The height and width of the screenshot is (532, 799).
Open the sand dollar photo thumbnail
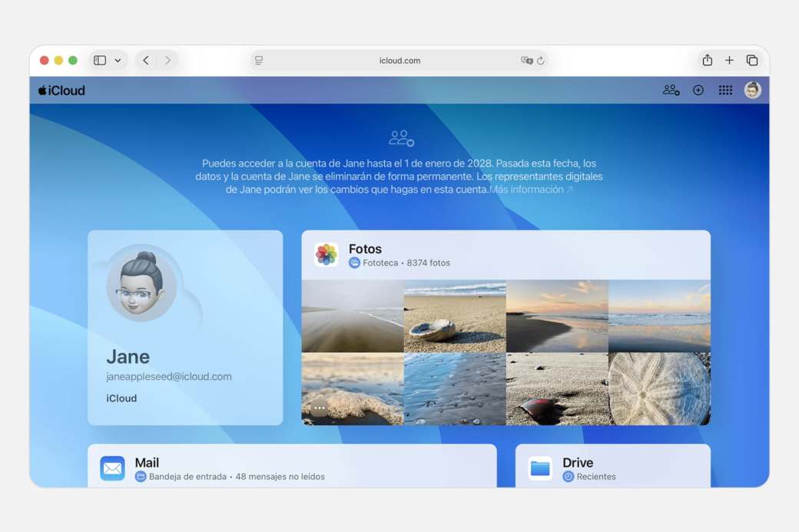[x=659, y=388]
